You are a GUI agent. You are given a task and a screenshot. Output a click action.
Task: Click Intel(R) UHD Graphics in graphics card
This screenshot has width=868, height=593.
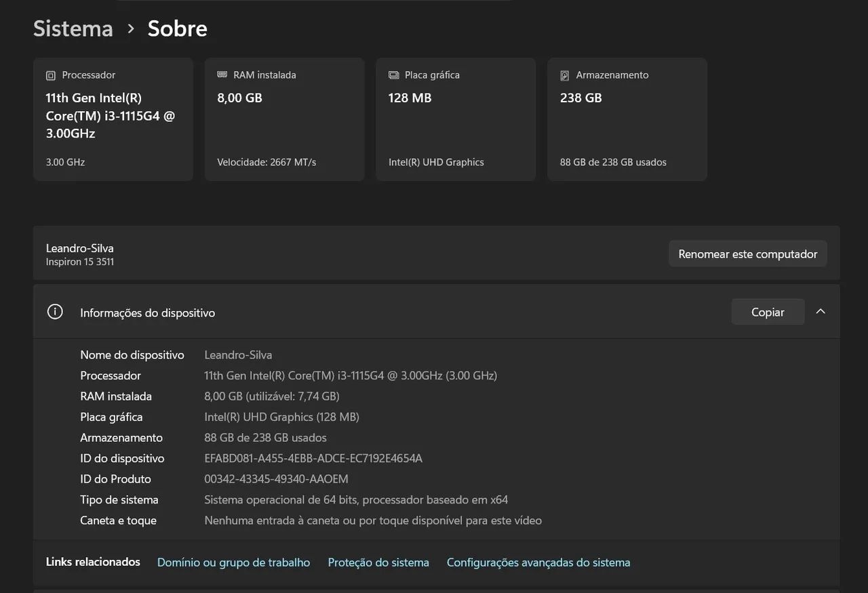point(436,162)
